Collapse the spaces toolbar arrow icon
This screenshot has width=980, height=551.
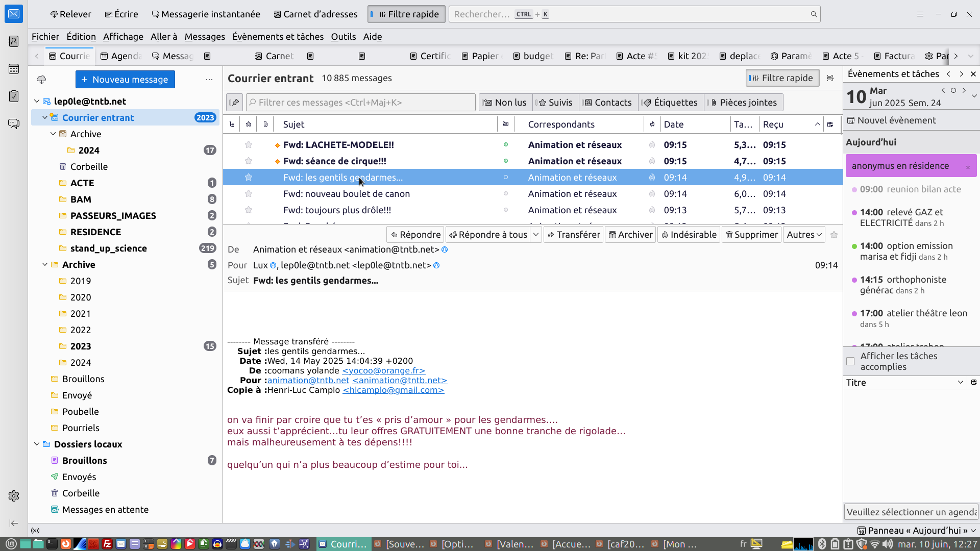pos(14,523)
